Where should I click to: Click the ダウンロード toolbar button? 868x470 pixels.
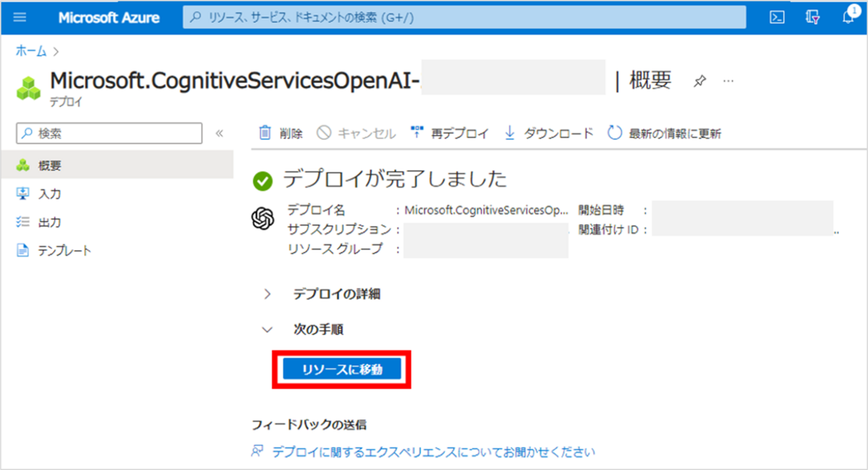pos(548,133)
